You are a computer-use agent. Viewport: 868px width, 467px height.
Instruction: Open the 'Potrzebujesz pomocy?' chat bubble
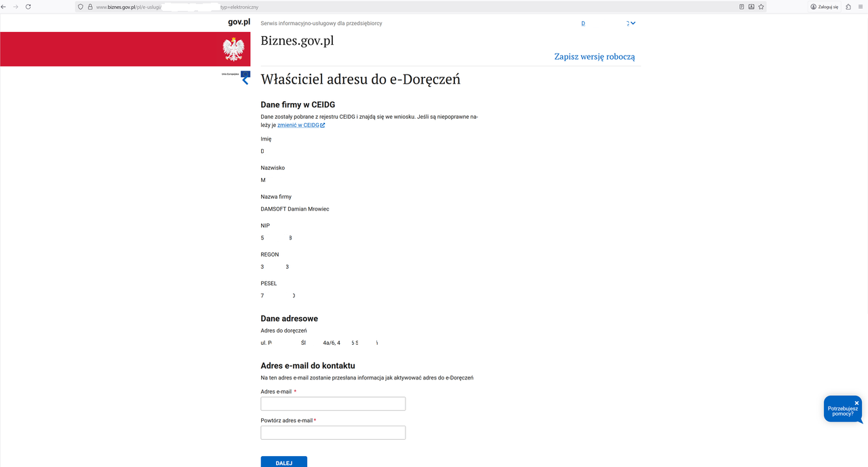(x=842, y=411)
